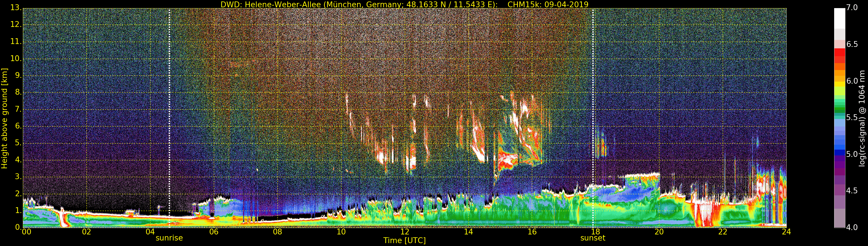The height and width of the screenshot is (246, 868).
Task: Click the 04 tick on the time axis
Action: (150, 232)
